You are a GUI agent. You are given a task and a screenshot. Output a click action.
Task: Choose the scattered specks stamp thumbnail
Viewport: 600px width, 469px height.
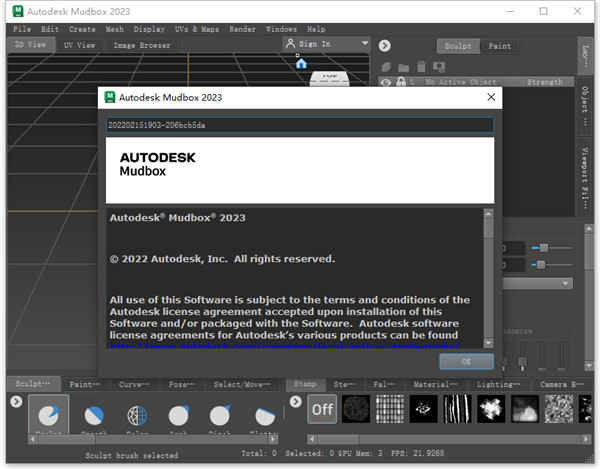point(423,409)
